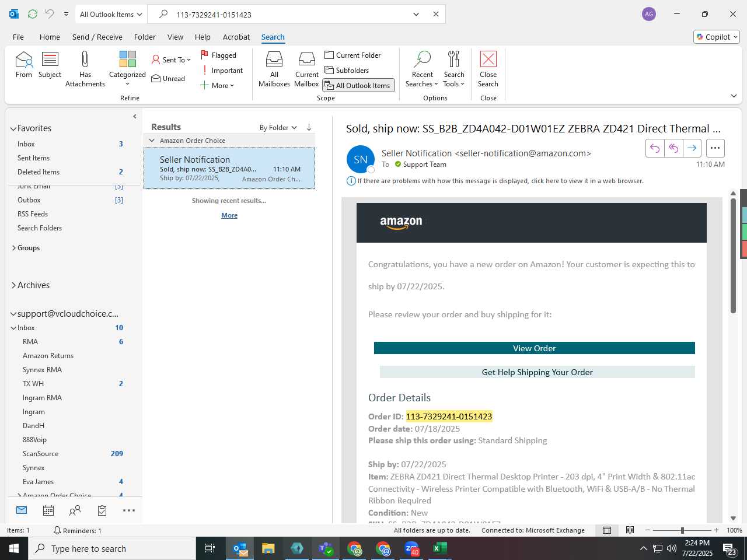Click the Undo icon in title bar
The image size is (747, 560).
[x=50, y=14]
